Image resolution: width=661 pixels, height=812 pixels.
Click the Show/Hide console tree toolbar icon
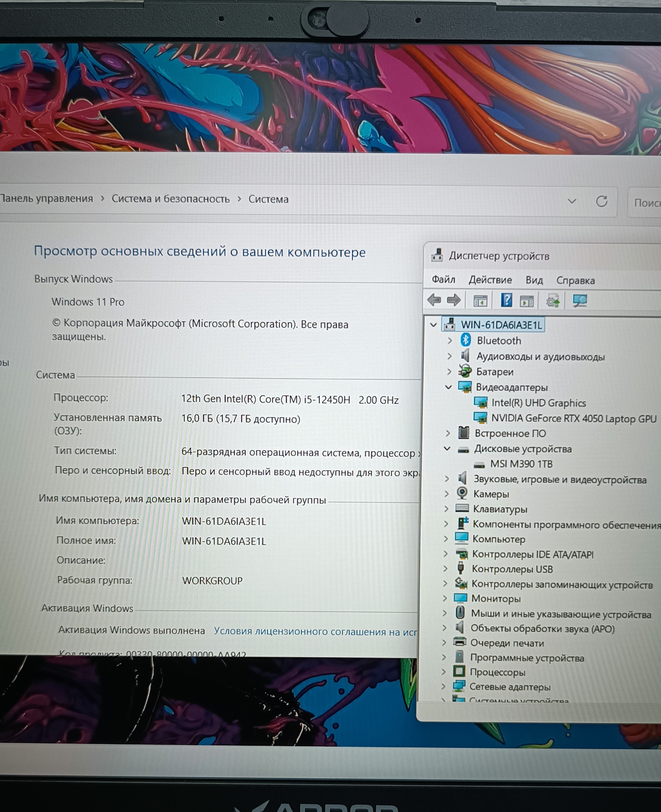pyautogui.click(x=480, y=302)
